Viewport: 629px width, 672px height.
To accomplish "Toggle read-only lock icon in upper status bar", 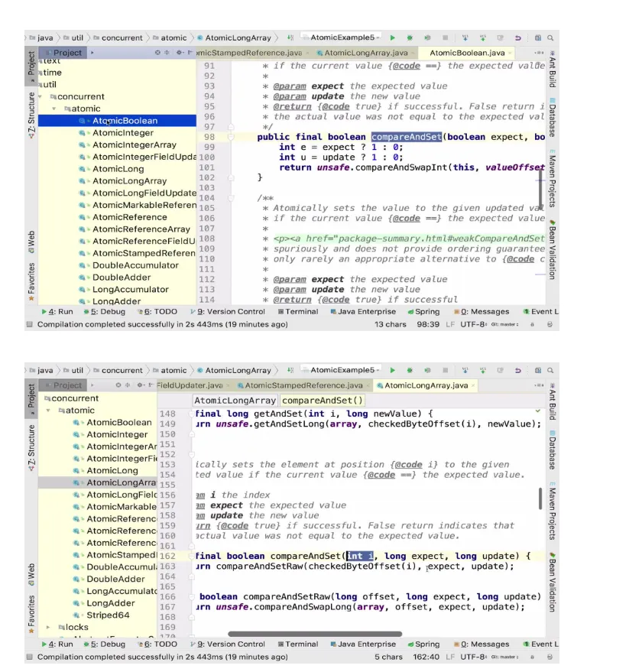I will pyautogui.click(x=532, y=324).
